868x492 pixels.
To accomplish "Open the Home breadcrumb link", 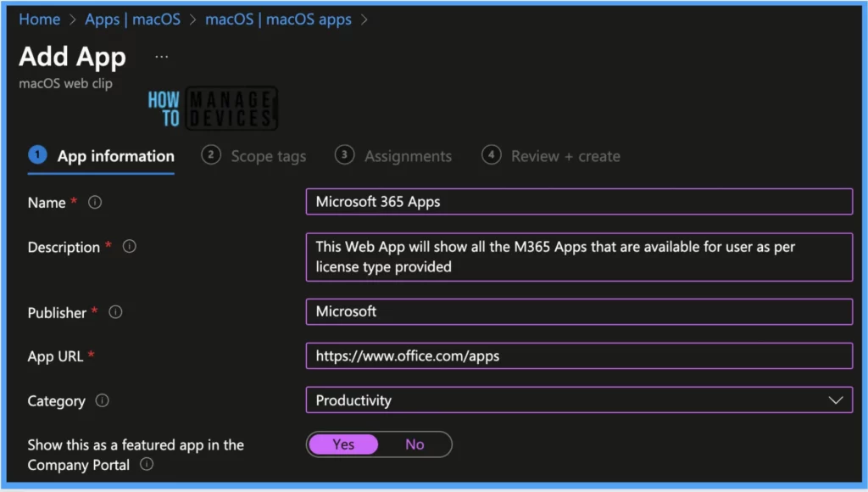I will [39, 20].
